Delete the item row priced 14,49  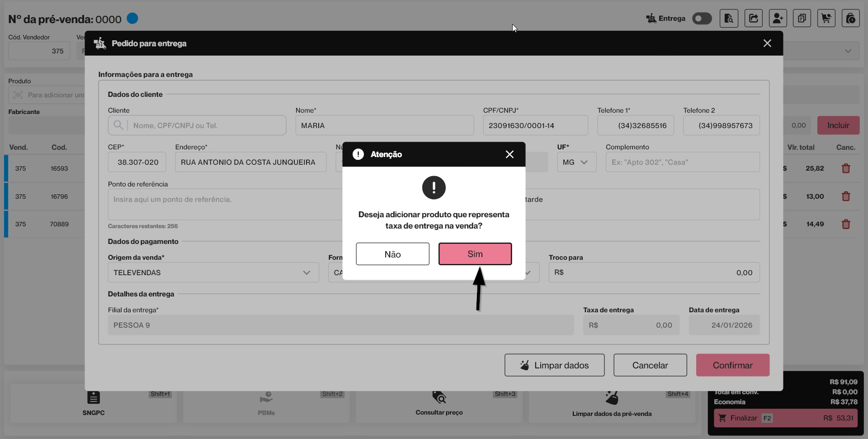[x=846, y=224]
